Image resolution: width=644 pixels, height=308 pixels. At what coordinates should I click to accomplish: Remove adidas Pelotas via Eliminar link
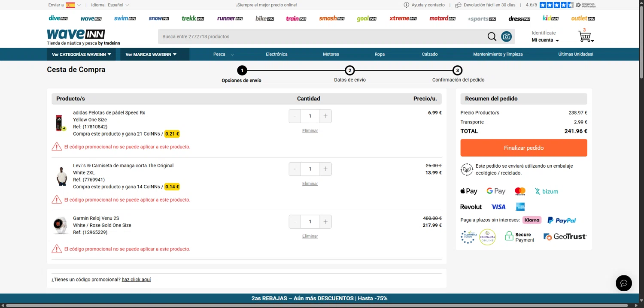[310, 130]
